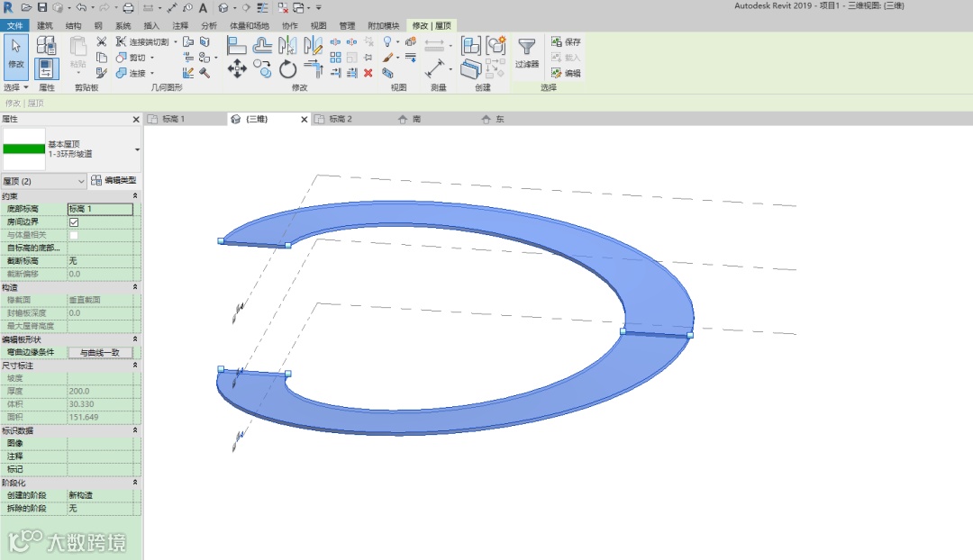Click Create Assembly icon

471,45
